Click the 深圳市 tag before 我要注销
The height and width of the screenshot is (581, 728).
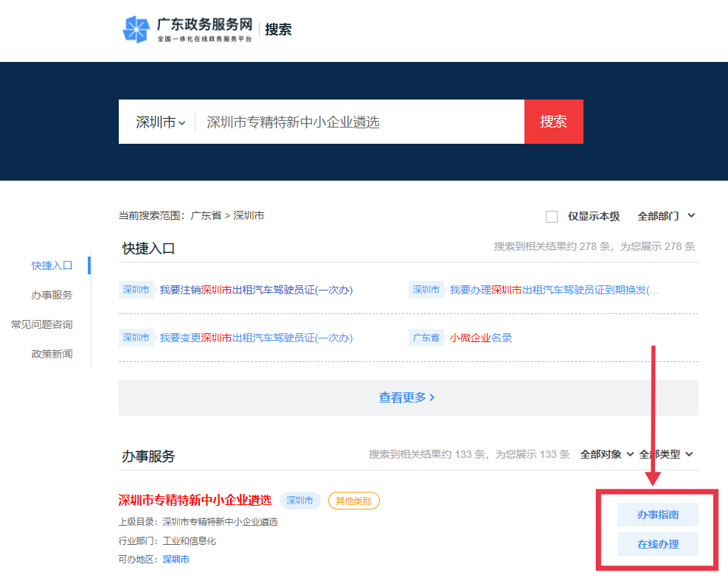coord(136,290)
